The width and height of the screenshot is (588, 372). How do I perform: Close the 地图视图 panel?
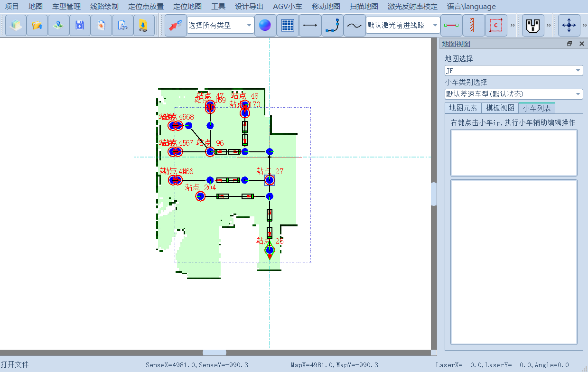pos(581,44)
